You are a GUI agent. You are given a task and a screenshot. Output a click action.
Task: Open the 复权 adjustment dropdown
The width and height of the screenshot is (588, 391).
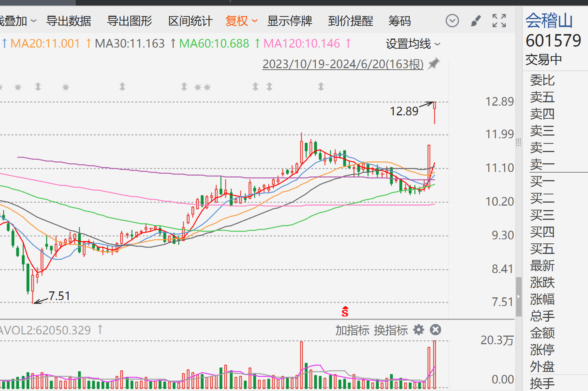241,21
